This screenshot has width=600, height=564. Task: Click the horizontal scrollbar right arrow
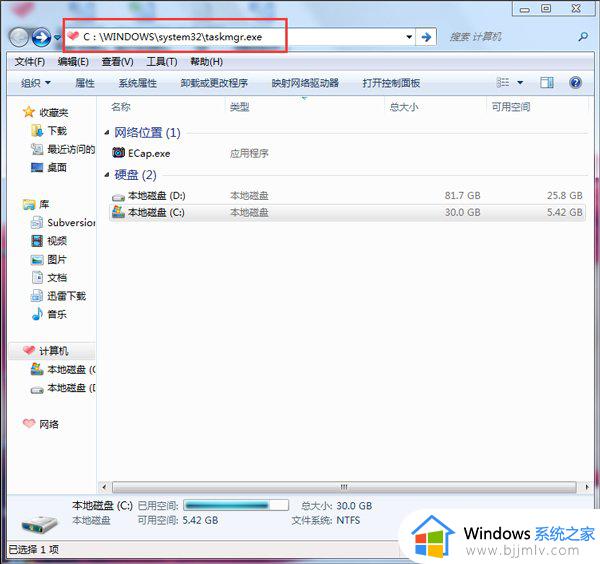click(587, 487)
